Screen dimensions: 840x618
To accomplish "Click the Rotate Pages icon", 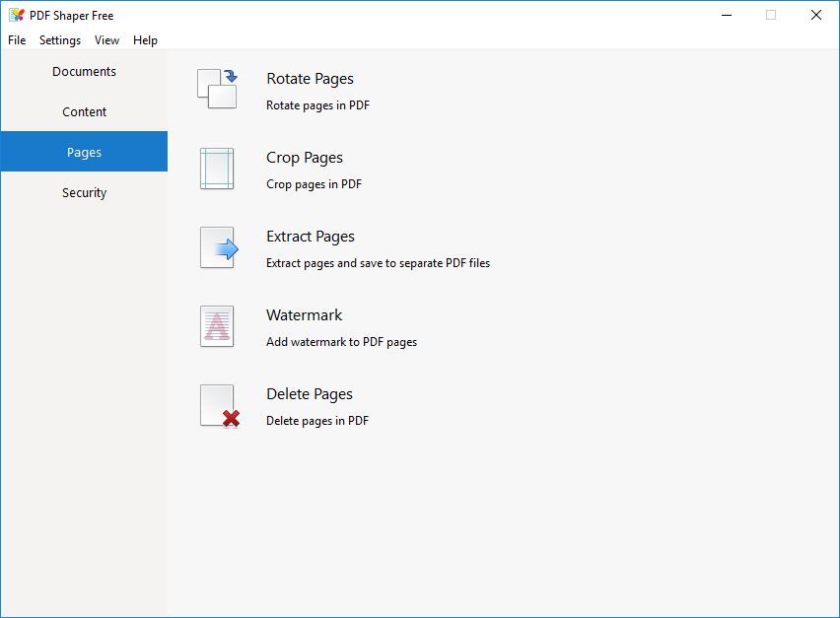I will pyautogui.click(x=217, y=89).
